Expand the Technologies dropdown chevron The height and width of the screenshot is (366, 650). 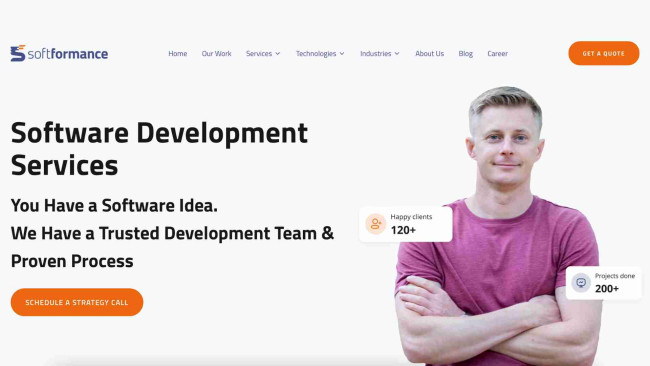[x=342, y=53]
